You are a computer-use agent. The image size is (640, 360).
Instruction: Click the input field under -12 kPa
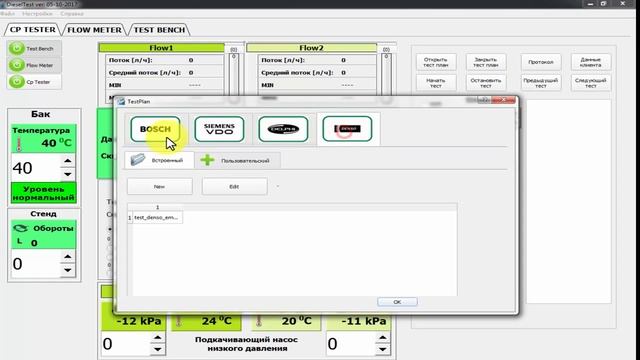126,344
